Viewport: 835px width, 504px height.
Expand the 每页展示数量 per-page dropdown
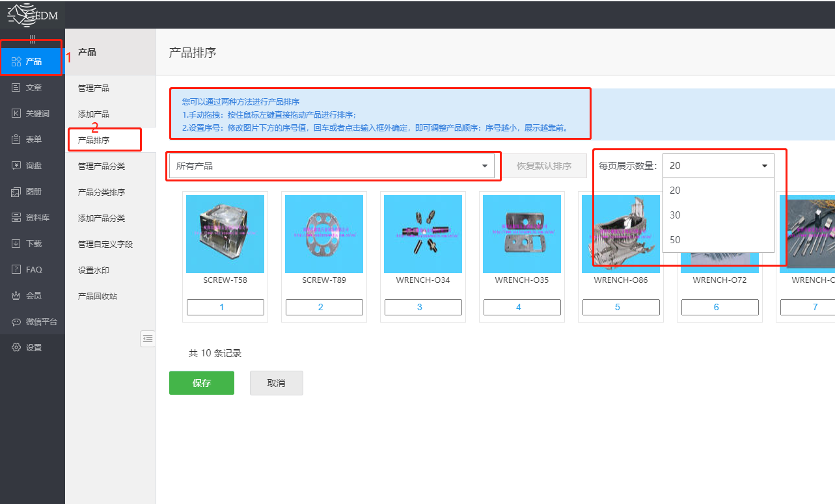pos(718,166)
